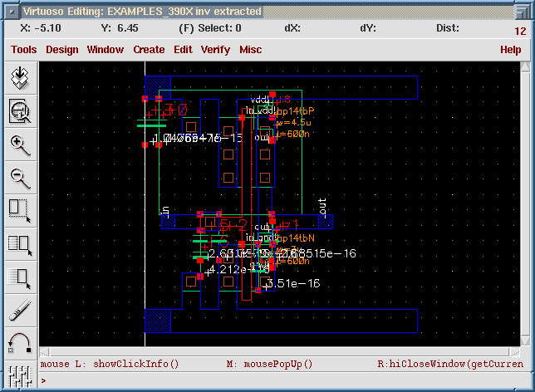Click the 'ap14tbP' transistor label
The image size is (535, 392).
(x=295, y=111)
